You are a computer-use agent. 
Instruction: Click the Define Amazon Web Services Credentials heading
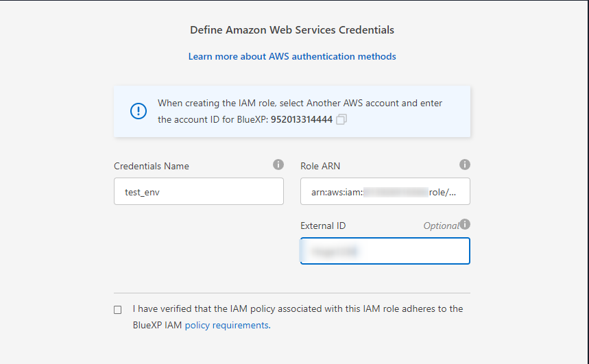pos(292,30)
